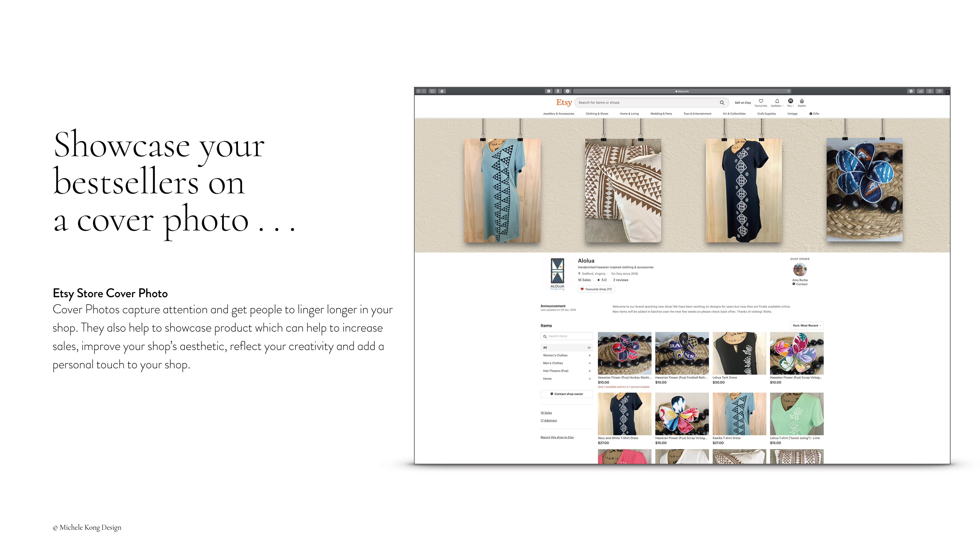This screenshot has width=980, height=551.
Task: Click the Contact shop owner button
Action: (567, 394)
